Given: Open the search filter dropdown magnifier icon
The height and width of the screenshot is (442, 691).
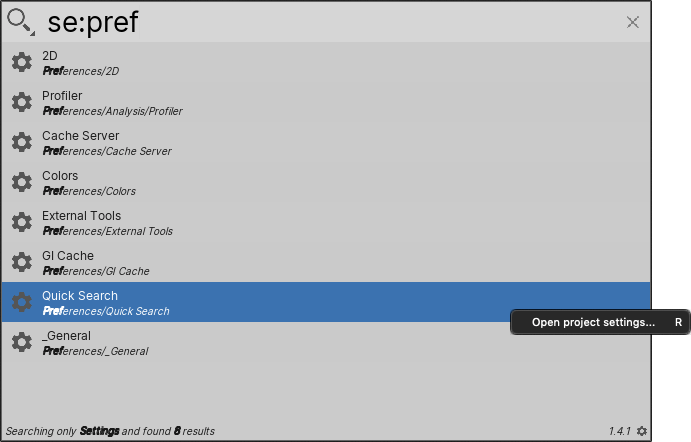Looking at the screenshot, I should click(x=20, y=22).
